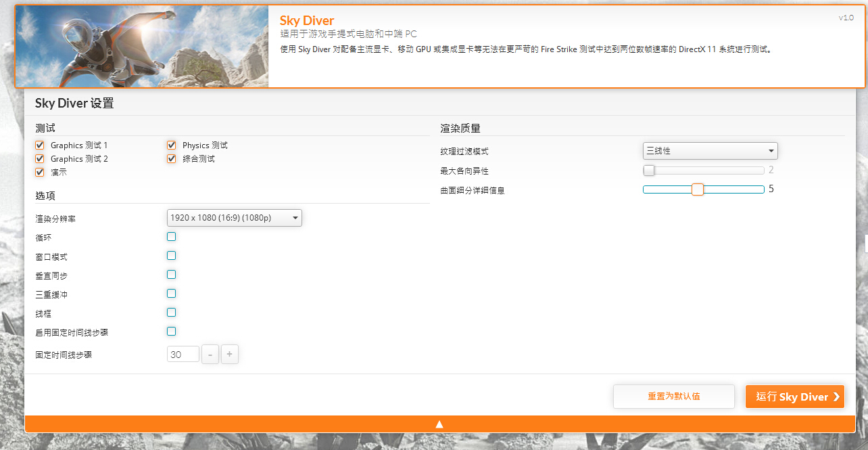
Task: Enable the 启用固定时间线步骤 checkbox
Action: pyautogui.click(x=172, y=332)
